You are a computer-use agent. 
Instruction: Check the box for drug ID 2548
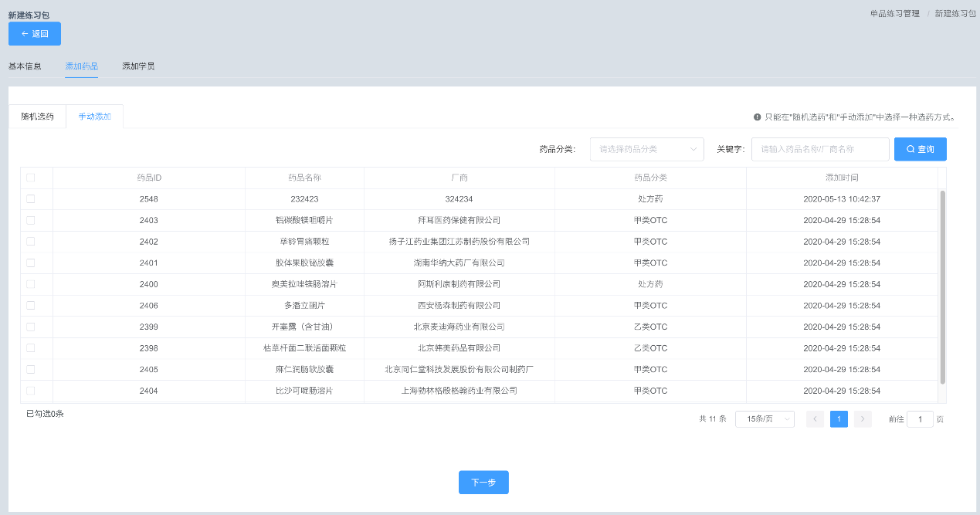click(31, 199)
